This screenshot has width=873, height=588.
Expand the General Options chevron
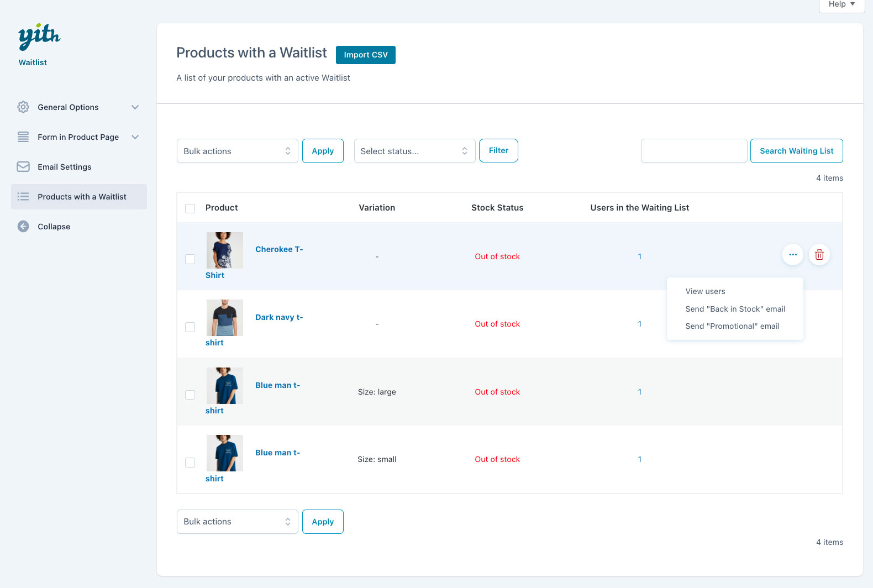pos(135,107)
